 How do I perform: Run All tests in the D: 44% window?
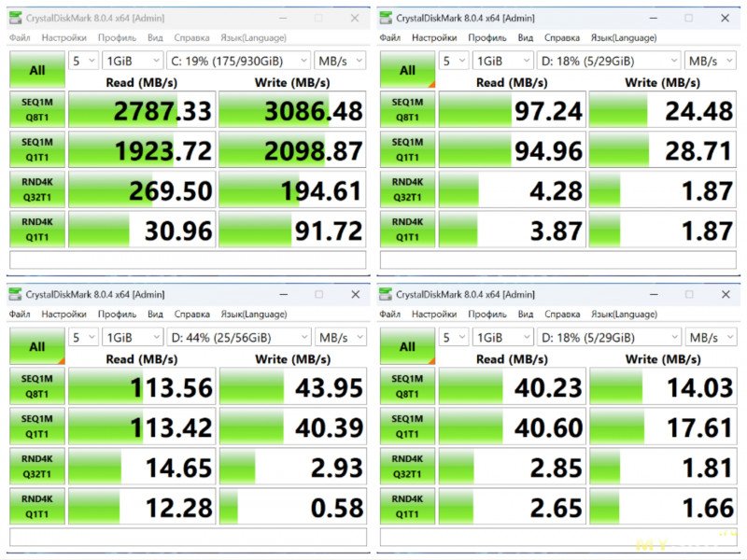(36, 346)
